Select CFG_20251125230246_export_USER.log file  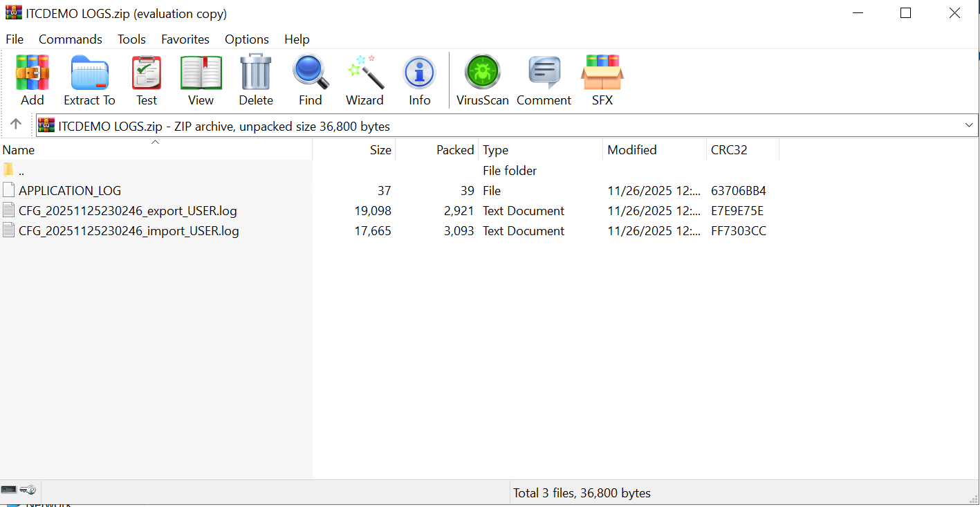tap(127, 211)
